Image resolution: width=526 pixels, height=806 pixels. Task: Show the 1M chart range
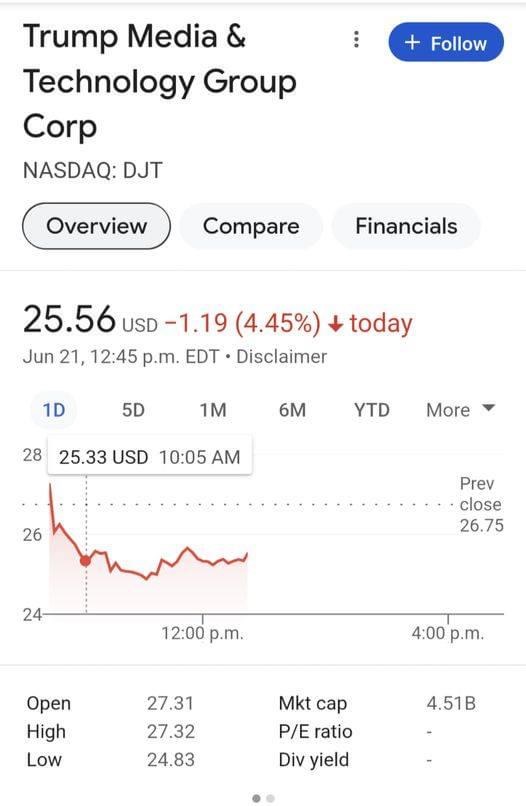pyautogui.click(x=213, y=410)
